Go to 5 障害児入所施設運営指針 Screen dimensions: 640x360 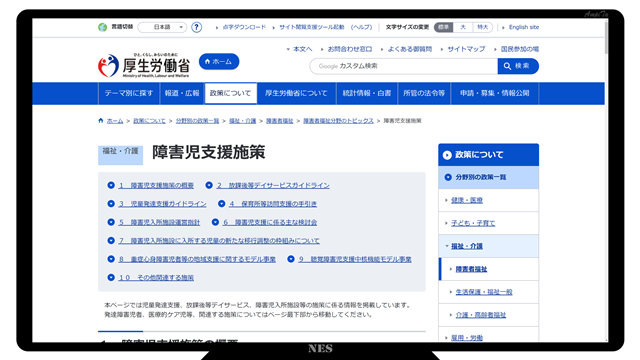(160, 222)
